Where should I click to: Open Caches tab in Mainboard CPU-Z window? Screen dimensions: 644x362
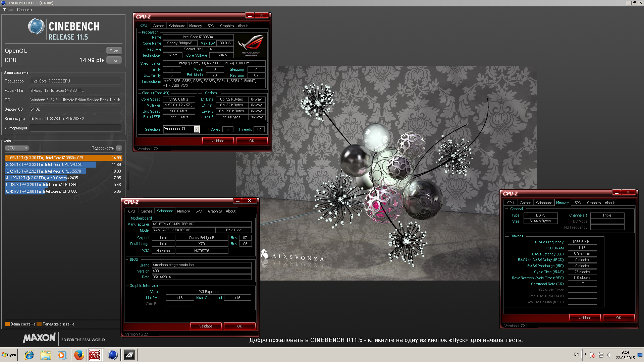146,211
